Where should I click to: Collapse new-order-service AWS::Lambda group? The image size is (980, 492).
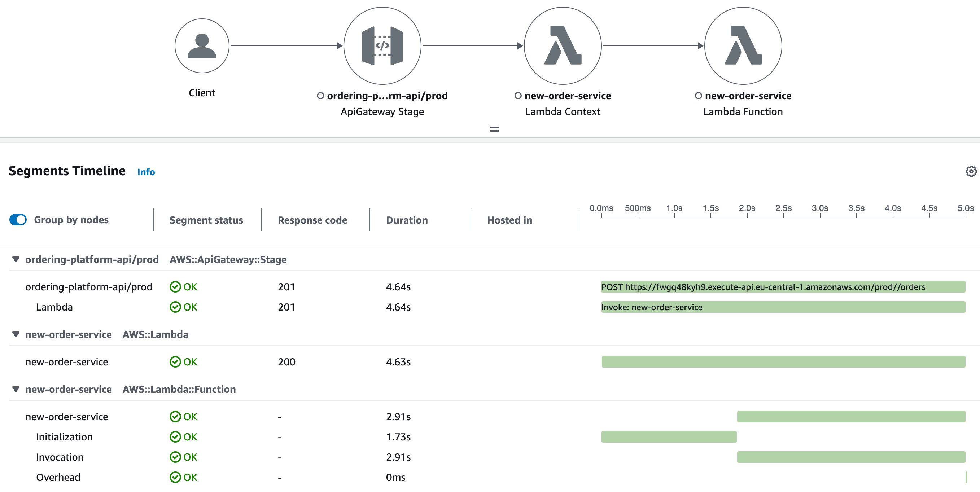[16, 334]
